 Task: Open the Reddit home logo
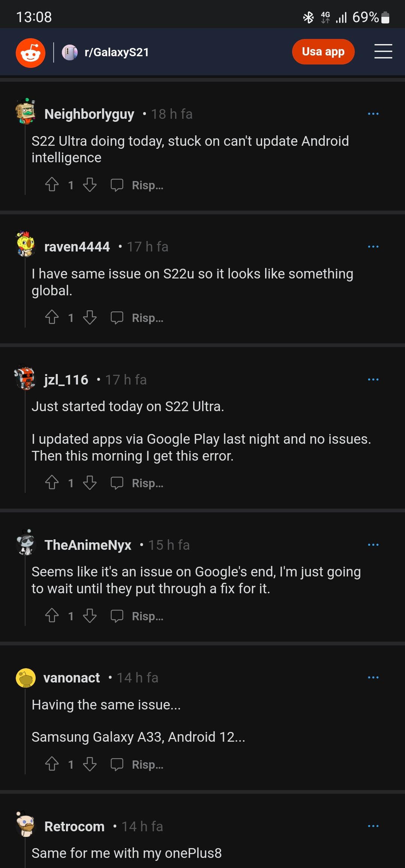pos(30,52)
